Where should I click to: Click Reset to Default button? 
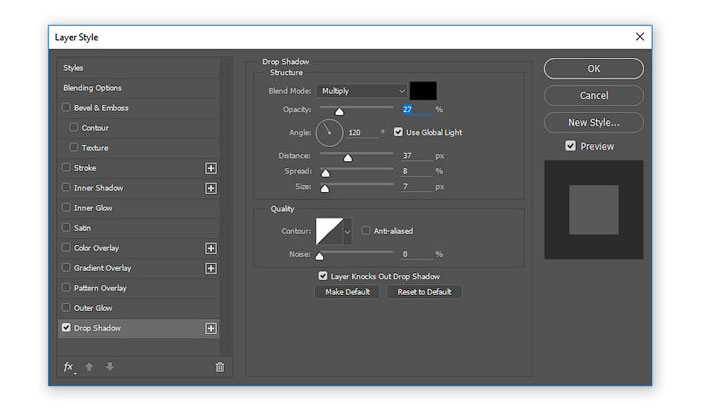click(x=424, y=292)
